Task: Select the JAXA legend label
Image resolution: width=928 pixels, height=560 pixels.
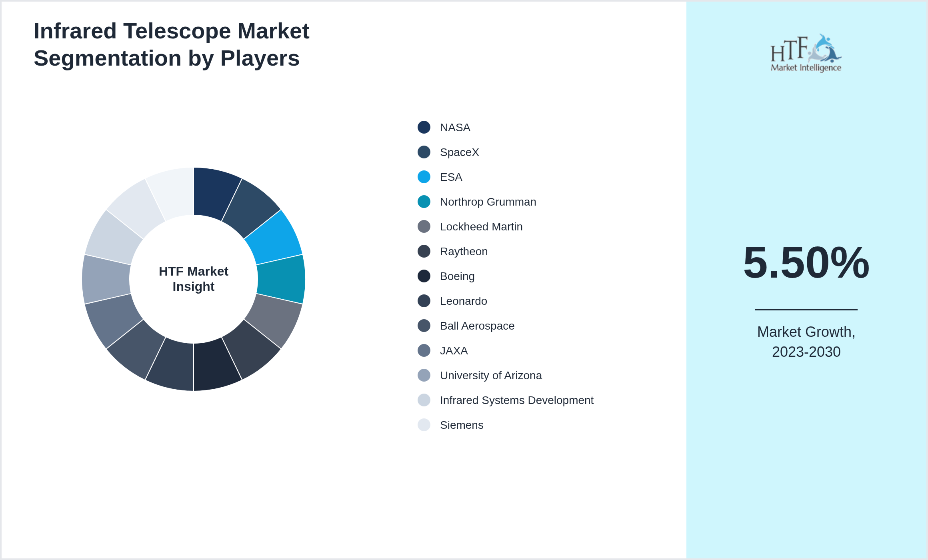Action: click(x=454, y=351)
